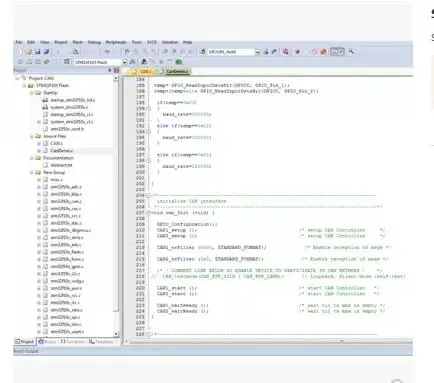Image resolution: width=434 pixels, height=383 pixels.
Task: Open the find combo box dropdown arrow
Action: coord(257,52)
